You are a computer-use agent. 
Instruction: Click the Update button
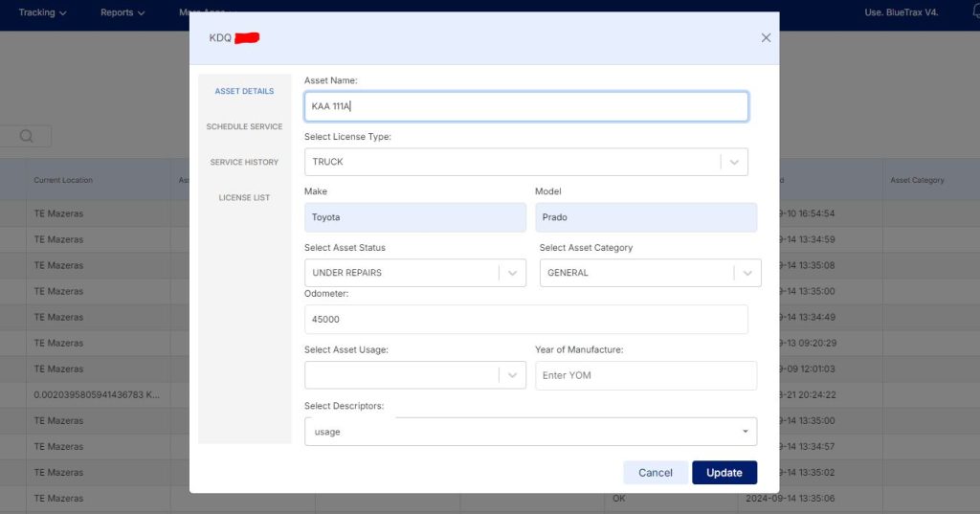pos(724,473)
